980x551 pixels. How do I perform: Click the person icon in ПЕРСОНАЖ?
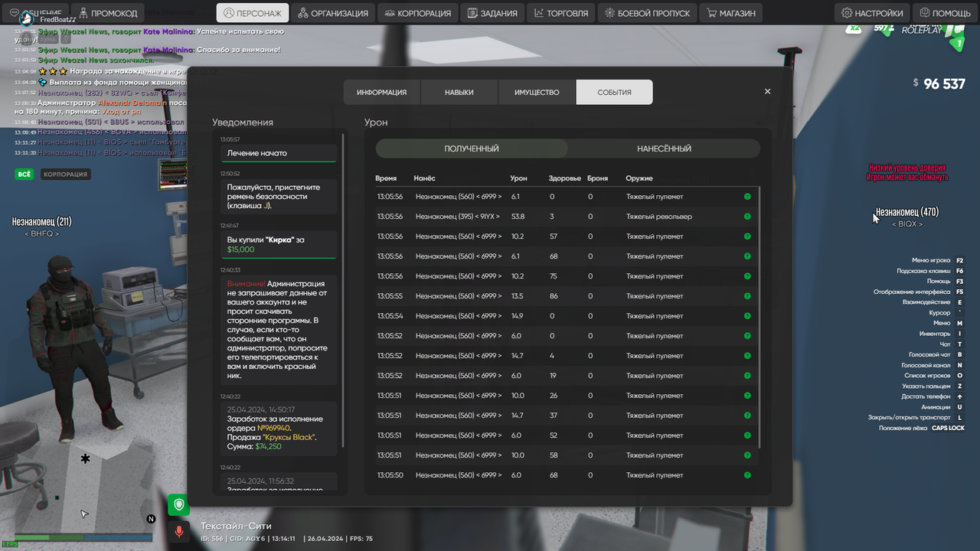pos(229,13)
